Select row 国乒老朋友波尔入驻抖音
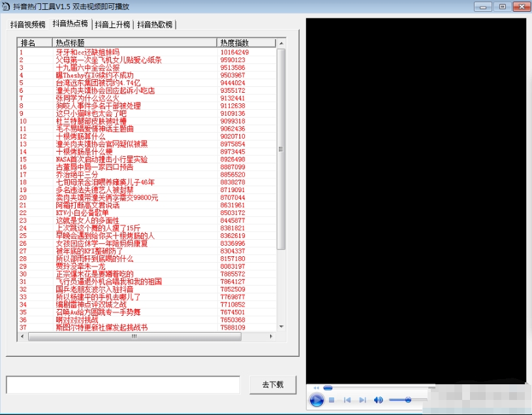Screen dimensions: 532x415 click(x=147, y=290)
